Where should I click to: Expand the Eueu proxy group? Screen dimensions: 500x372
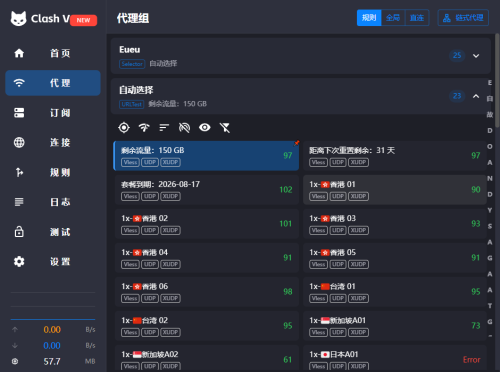coord(476,56)
